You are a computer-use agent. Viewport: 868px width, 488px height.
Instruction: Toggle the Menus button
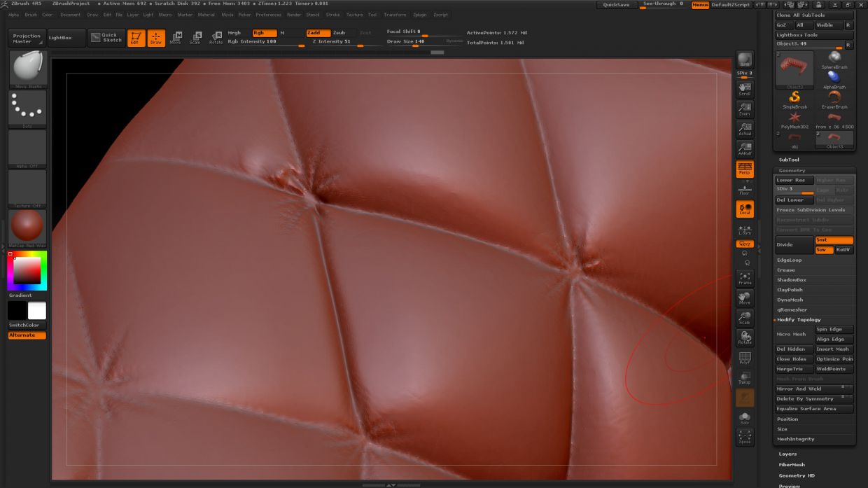pyautogui.click(x=700, y=5)
